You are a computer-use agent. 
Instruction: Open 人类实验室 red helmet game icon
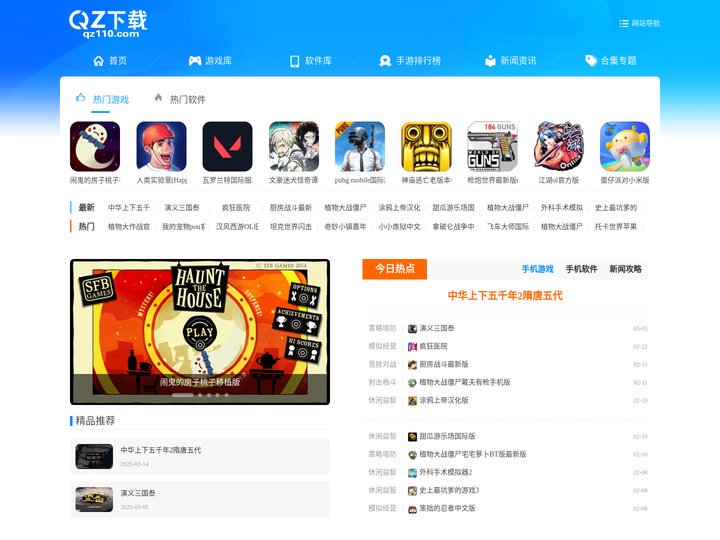pos(162,146)
